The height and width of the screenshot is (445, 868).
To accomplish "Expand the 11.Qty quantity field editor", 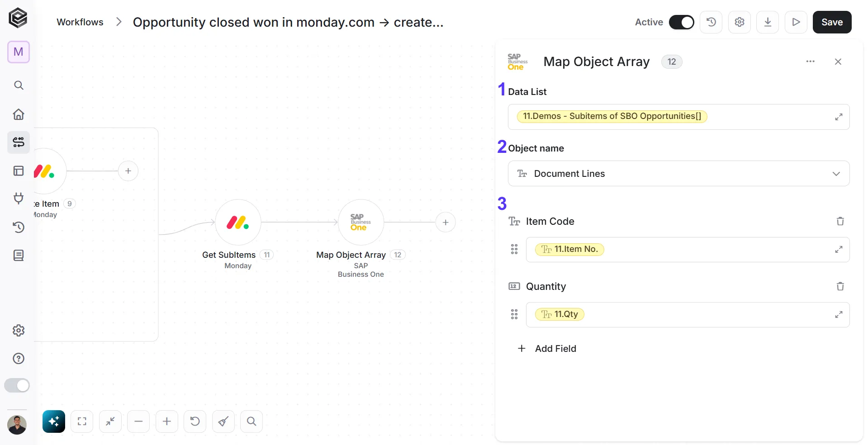I will click(x=839, y=314).
